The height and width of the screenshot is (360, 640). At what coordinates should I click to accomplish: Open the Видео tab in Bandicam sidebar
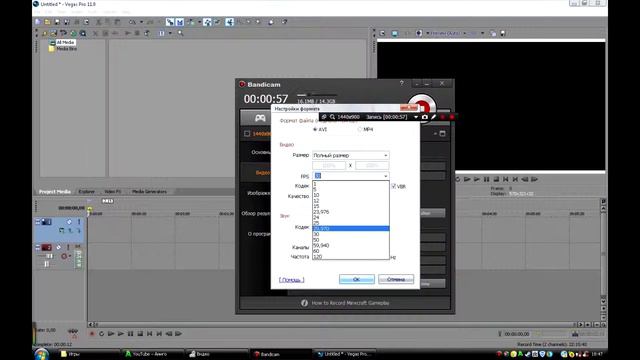point(262,173)
